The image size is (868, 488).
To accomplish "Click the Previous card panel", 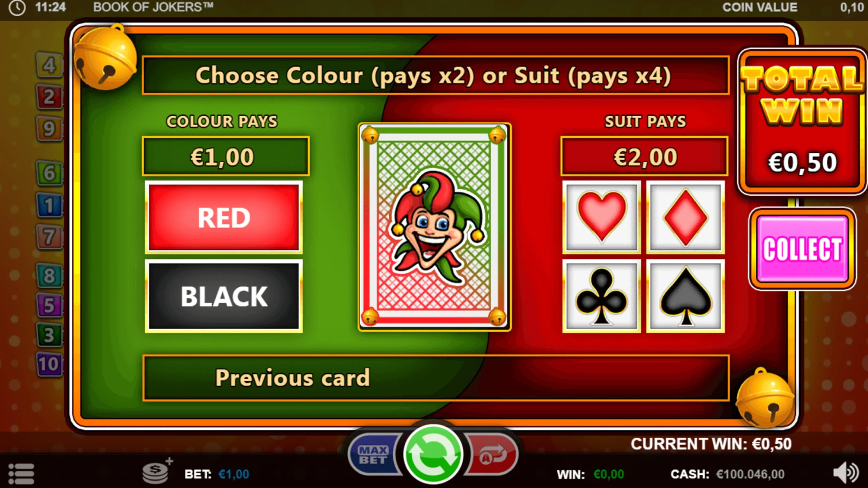I will [x=436, y=378].
